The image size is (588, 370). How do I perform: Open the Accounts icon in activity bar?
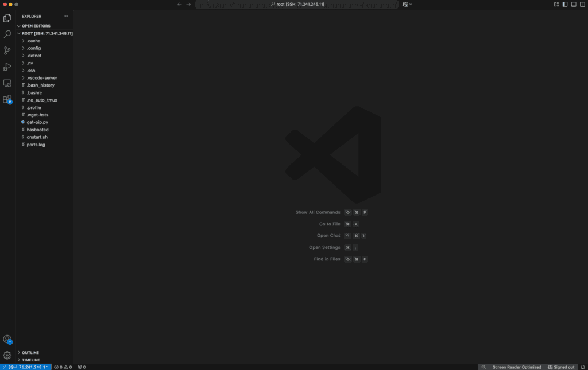click(x=7, y=339)
